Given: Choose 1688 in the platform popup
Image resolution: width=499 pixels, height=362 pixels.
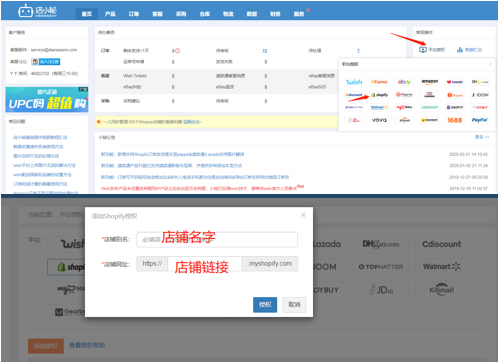Looking at the screenshot, I should 455,120.
